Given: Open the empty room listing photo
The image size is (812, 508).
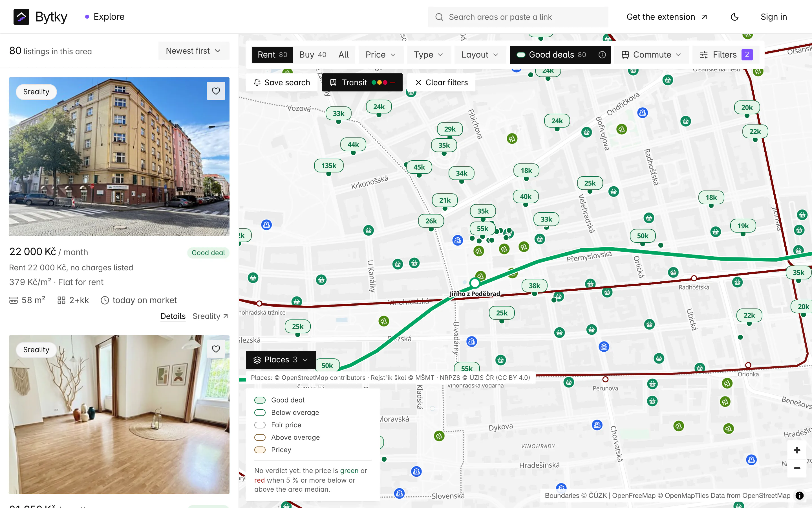Looking at the screenshot, I should (119, 414).
